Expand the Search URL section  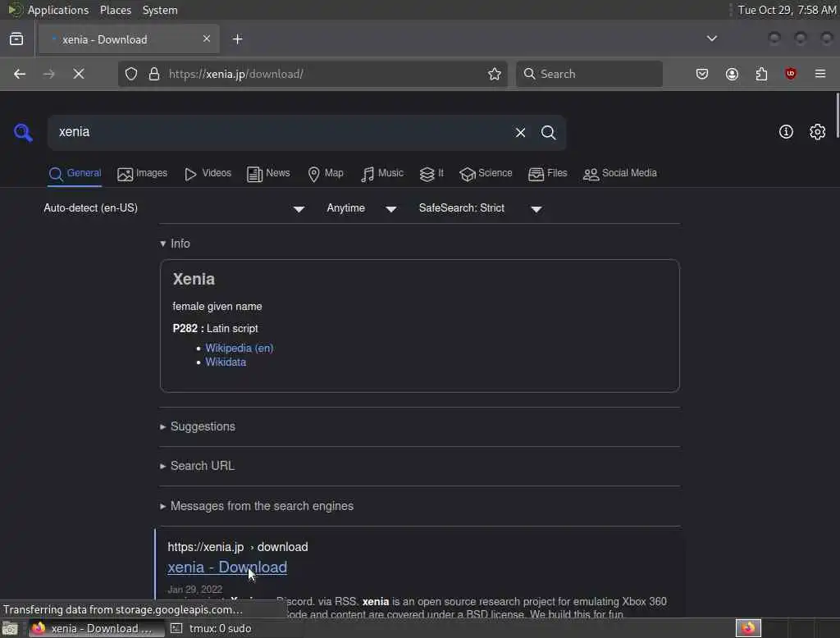197,466
